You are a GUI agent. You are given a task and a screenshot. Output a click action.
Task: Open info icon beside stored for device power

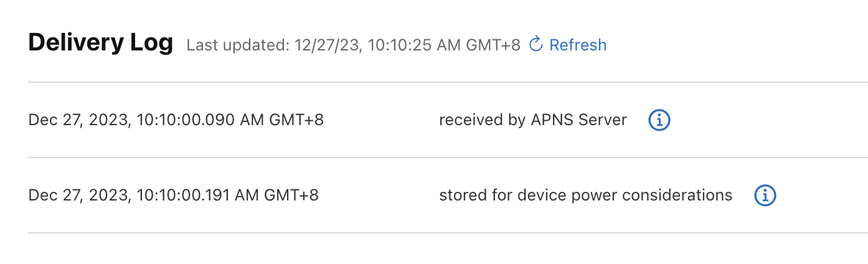point(765,196)
